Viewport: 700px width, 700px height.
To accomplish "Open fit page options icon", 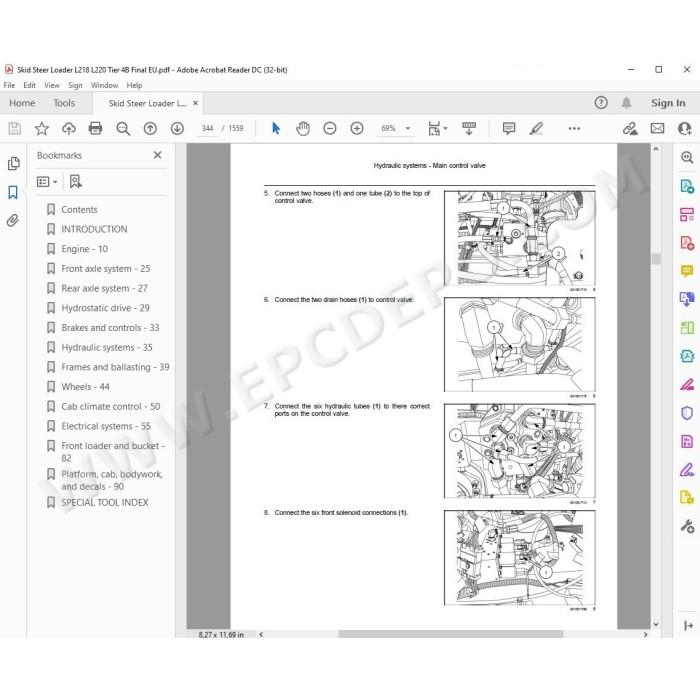I will [437, 129].
